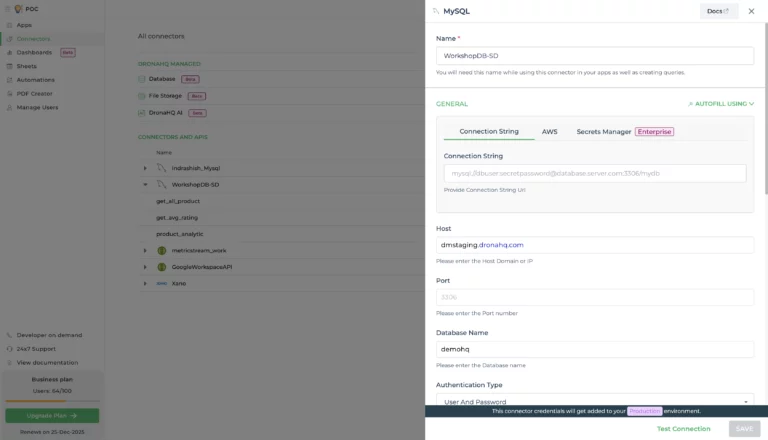
Task: Switch to the AWS tab
Action: tap(549, 131)
